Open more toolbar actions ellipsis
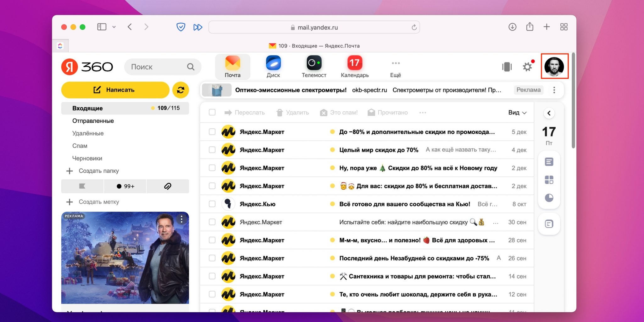644x322 pixels. pyautogui.click(x=423, y=113)
